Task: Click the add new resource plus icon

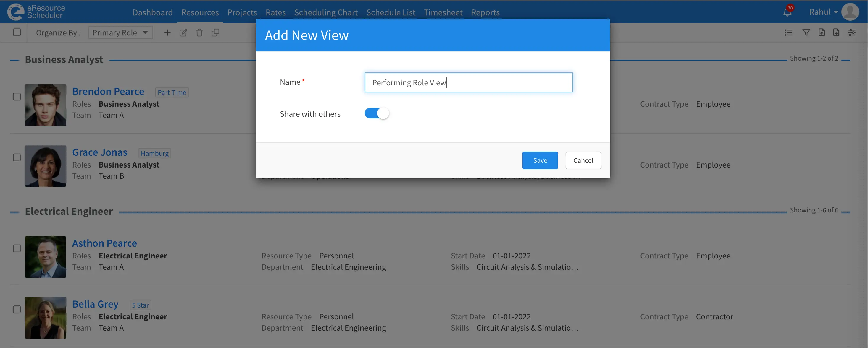Action: [167, 32]
